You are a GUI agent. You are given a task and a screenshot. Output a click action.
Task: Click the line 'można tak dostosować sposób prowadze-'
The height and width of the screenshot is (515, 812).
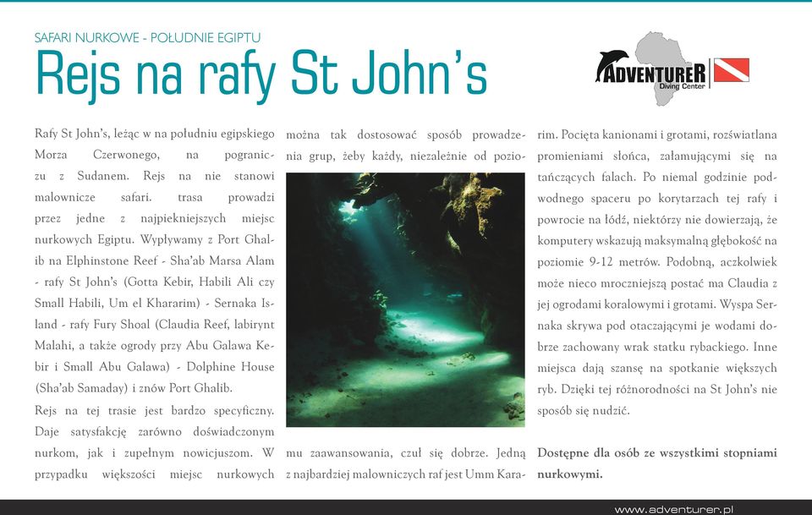coord(405,135)
